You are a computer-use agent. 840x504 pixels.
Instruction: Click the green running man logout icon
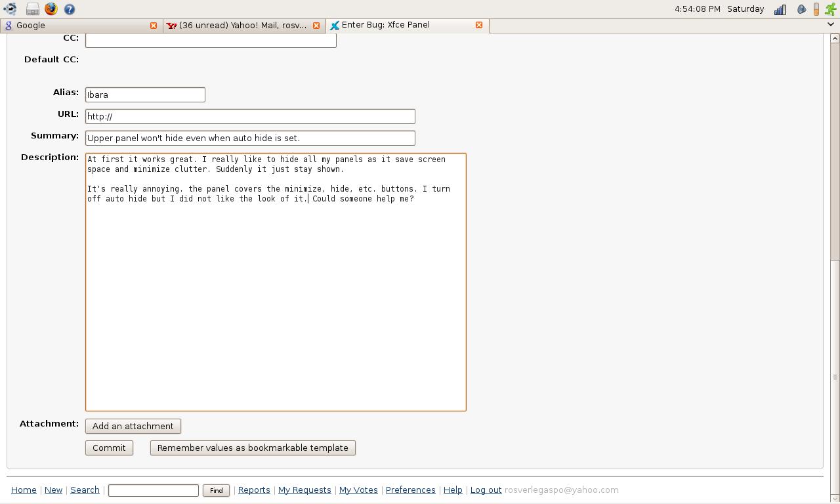coord(830,9)
